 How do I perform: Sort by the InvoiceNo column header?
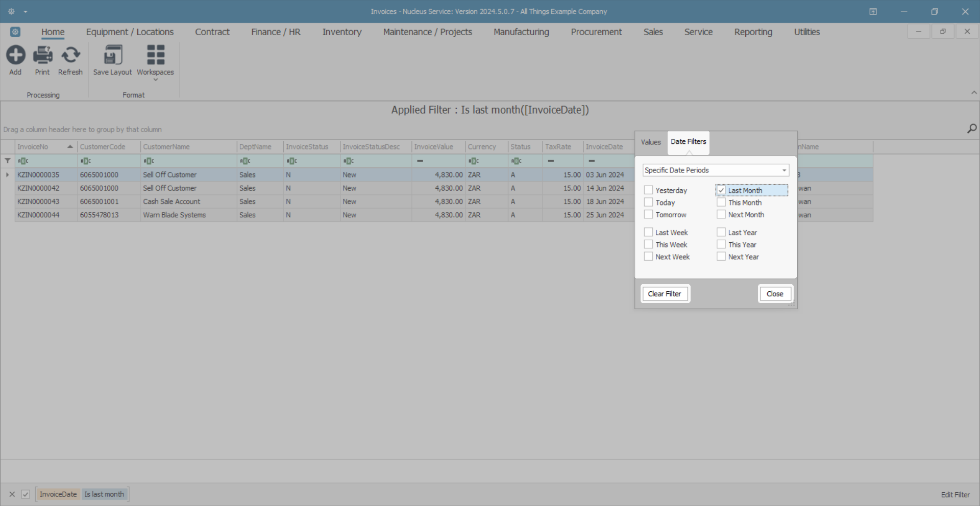46,147
